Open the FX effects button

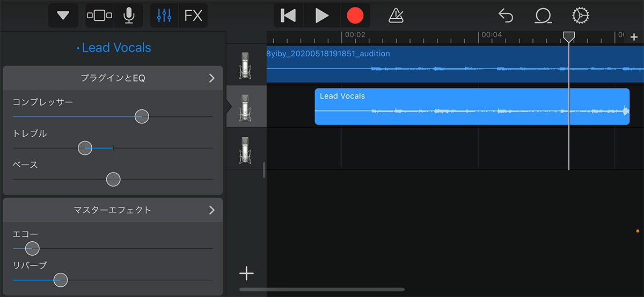tap(193, 16)
